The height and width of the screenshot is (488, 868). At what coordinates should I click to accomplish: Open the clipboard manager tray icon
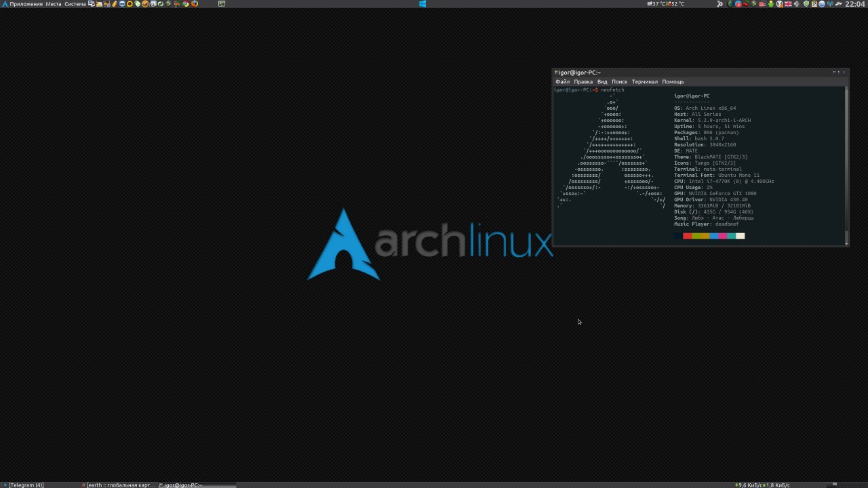tap(814, 3)
